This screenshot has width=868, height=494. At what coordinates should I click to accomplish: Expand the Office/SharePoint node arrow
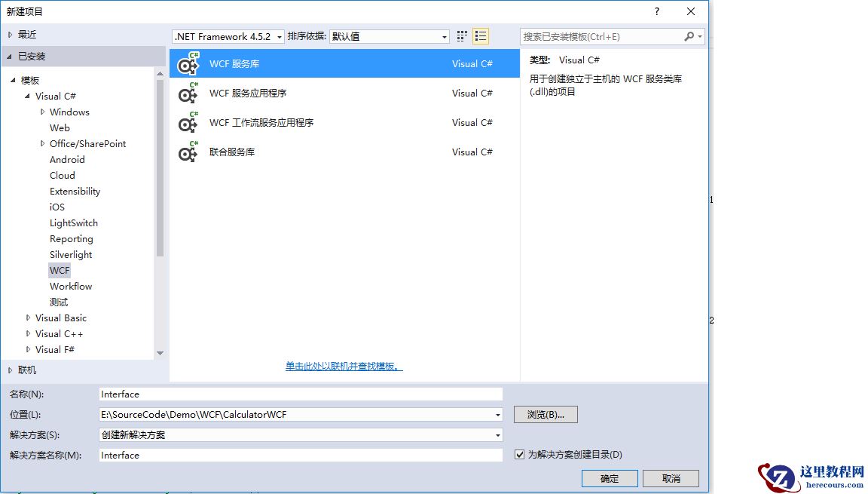tap(42, 143)
